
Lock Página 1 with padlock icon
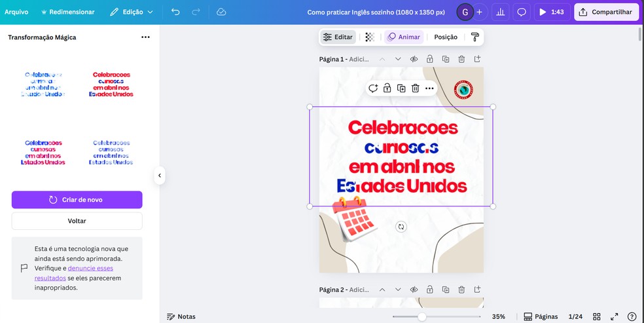[x=429, y=59]
